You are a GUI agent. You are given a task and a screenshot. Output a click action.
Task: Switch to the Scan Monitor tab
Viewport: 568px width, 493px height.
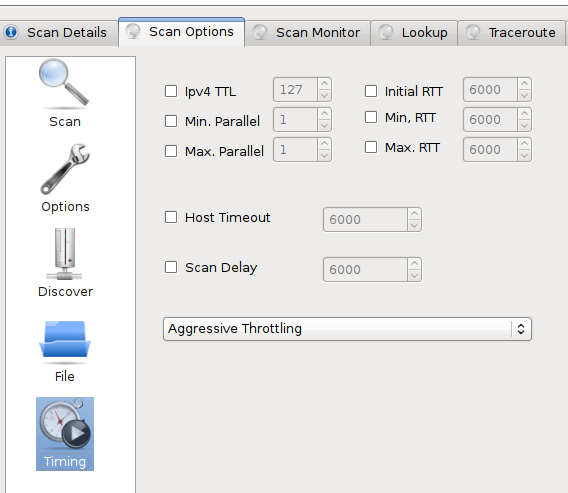point(308,33)
